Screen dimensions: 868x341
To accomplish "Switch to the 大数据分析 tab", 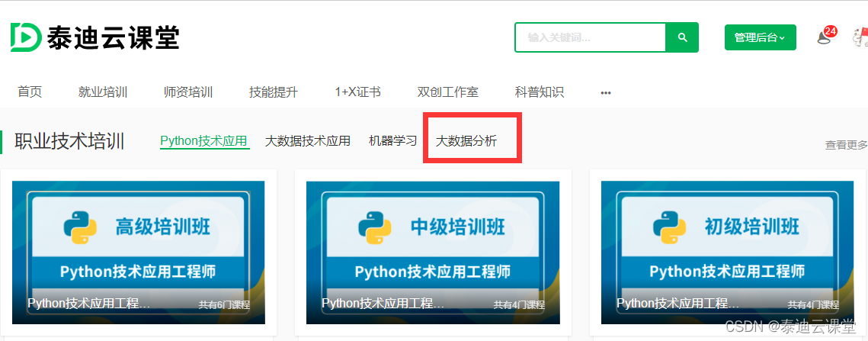I will [x=466, y=141].
